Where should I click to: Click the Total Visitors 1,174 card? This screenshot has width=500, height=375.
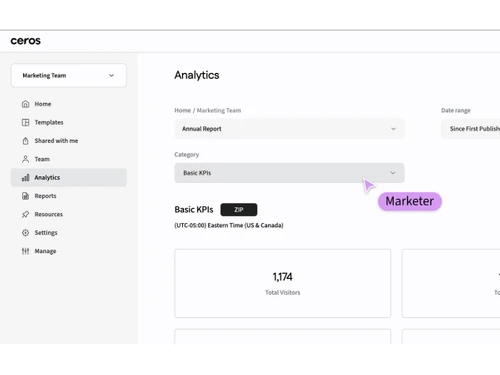tap(282, 283)
